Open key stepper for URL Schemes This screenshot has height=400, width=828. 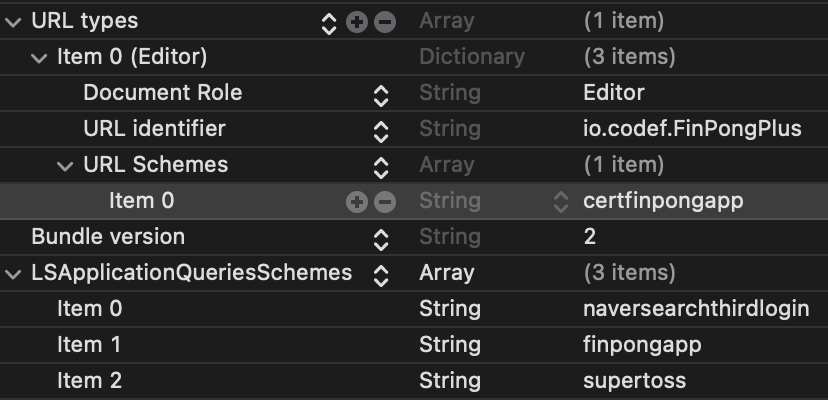pos(381,168)
